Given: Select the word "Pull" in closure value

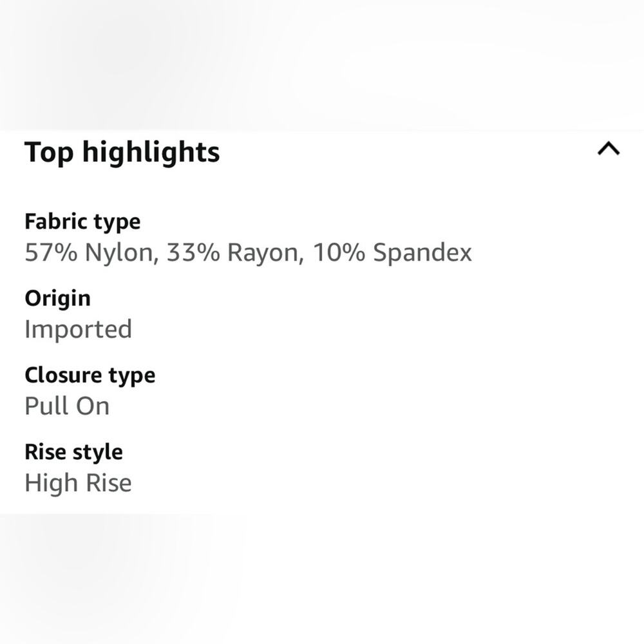Looking at the screenshot, I should tap(46, 406).
